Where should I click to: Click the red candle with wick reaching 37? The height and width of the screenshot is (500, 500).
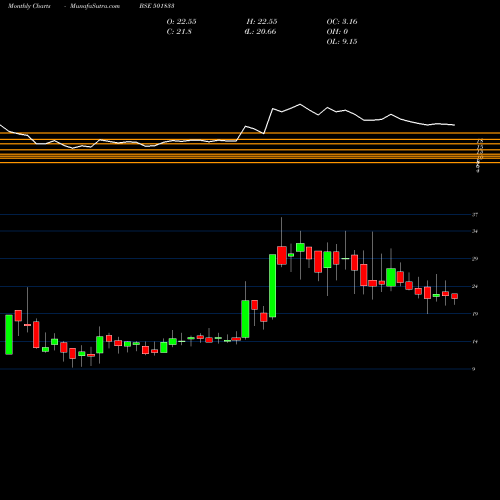(x=282, y=255)
